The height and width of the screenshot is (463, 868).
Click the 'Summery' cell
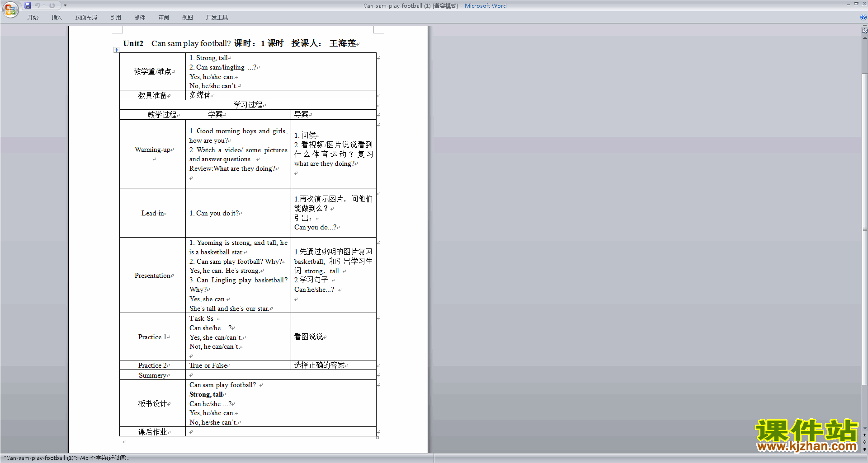click(153, 375)
